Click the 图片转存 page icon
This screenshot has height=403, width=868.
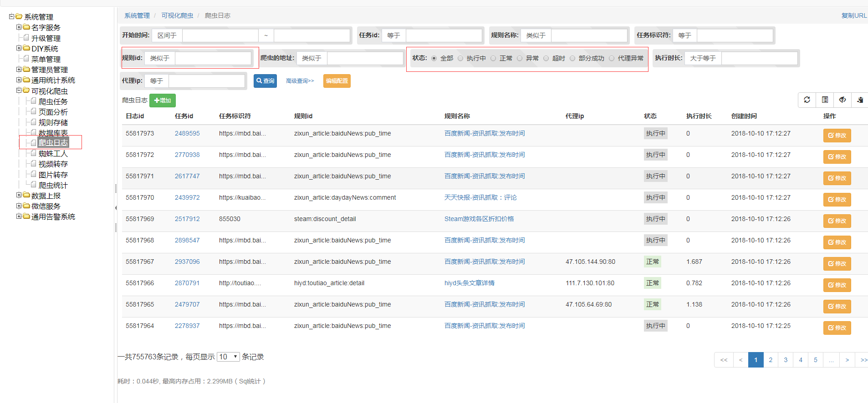pos(34,174)
